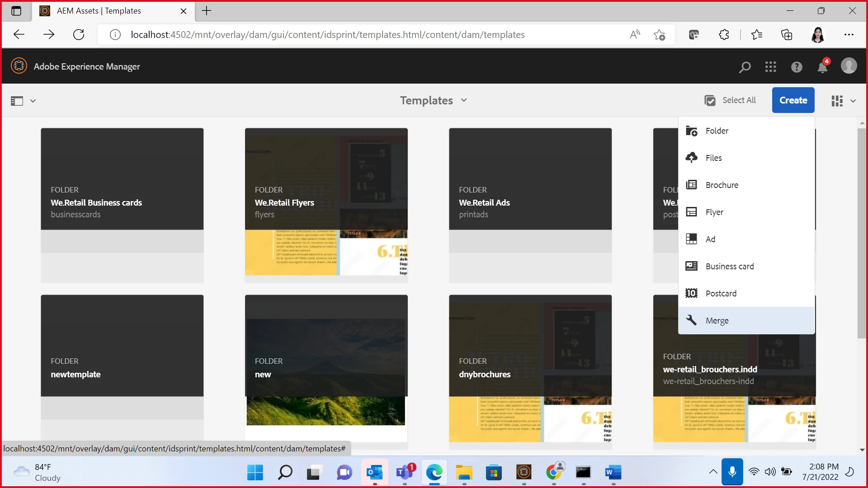Choose Merge from the Create menu

[717, 320]
